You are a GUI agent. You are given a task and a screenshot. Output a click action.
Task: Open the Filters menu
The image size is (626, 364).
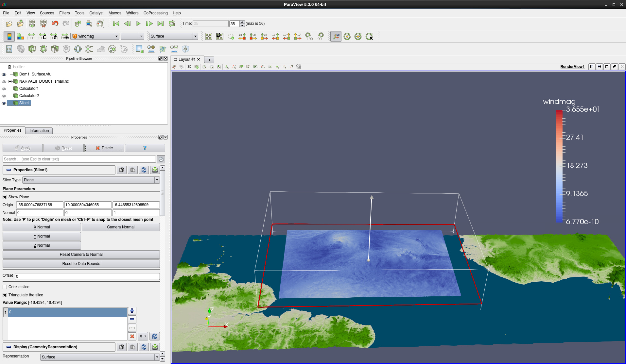click(64, 13)
